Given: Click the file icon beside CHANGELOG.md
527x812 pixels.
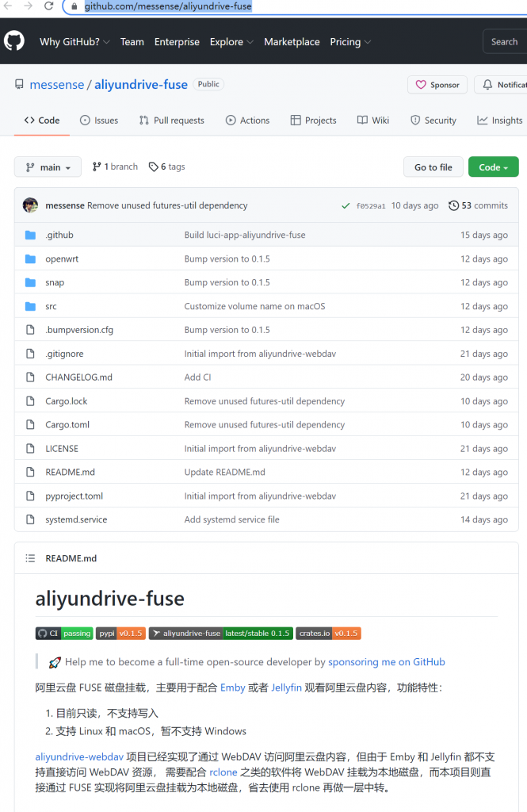Looking at the screenshot, I should click(31, 377).
